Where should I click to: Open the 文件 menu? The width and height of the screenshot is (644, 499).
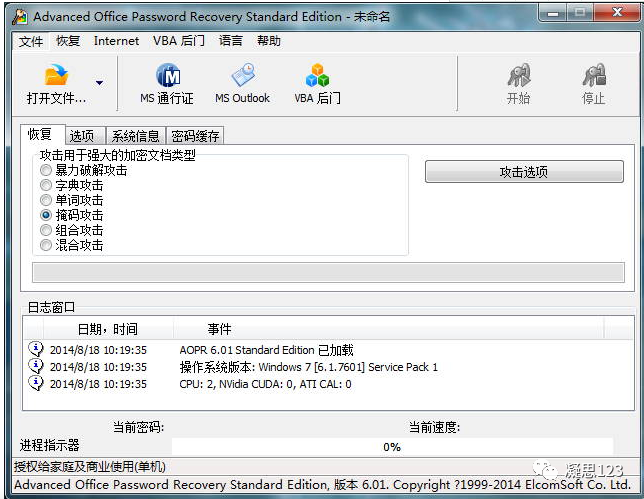pos(31,41)
